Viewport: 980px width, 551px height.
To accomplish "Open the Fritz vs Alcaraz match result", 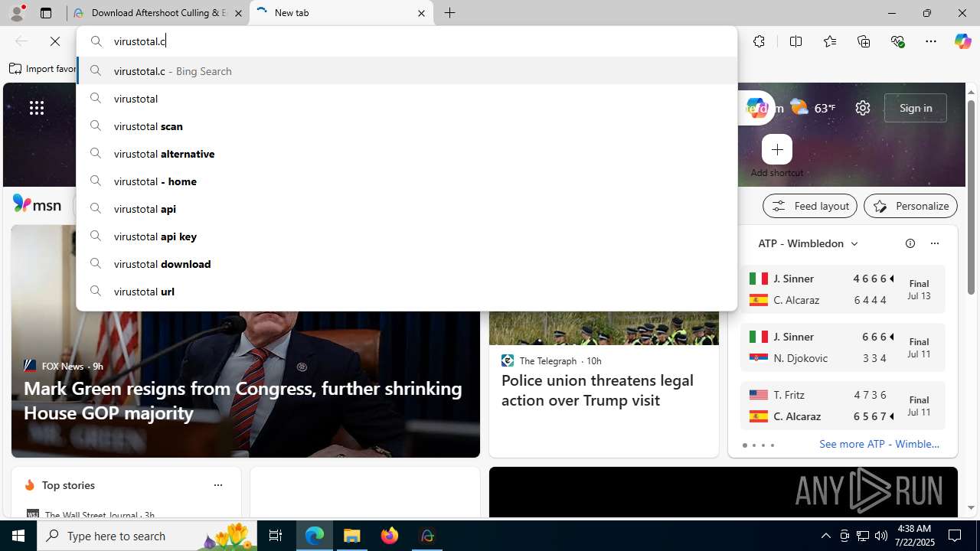I will pyautogui.click(x=842, y=406).
